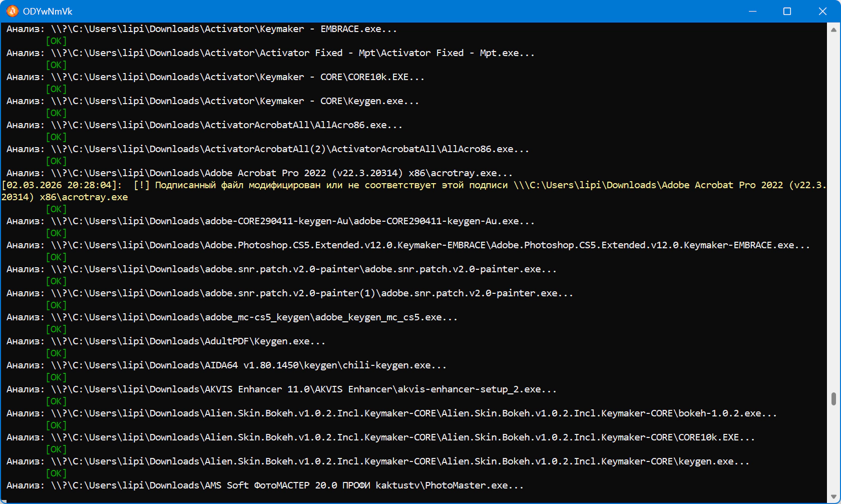Select the ActivatorAcrobatAll\AllAcro86.exe line

point(204,125)
